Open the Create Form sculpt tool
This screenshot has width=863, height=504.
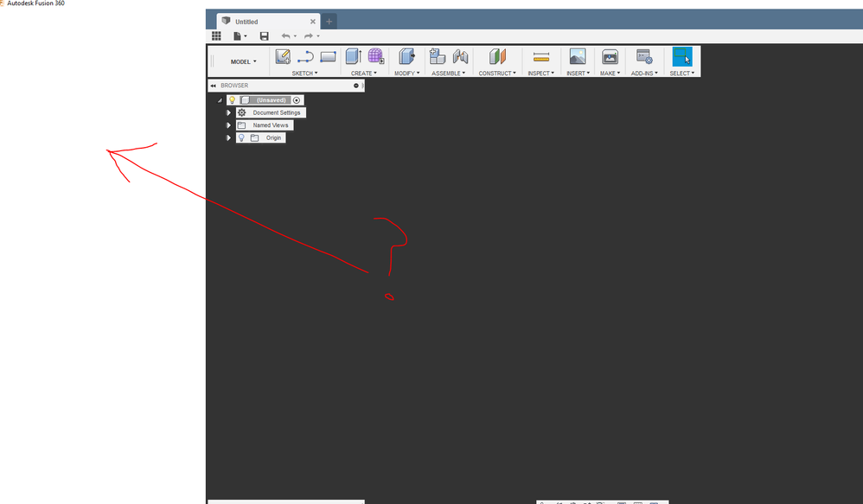pyautogui.click(x=376, y=56)
